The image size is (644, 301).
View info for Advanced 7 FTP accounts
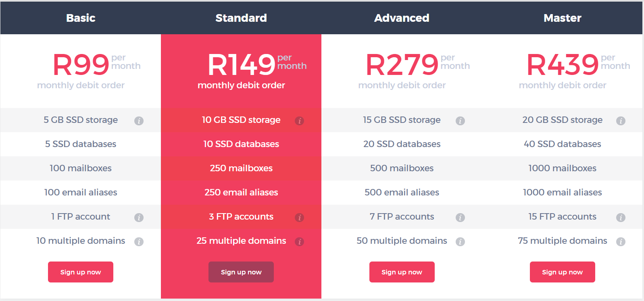pyautogui.click(x=460, y=217)
